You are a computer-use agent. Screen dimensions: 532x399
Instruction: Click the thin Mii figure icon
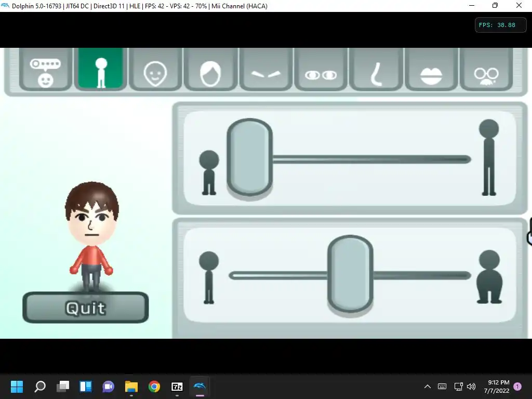click(209, 277)
